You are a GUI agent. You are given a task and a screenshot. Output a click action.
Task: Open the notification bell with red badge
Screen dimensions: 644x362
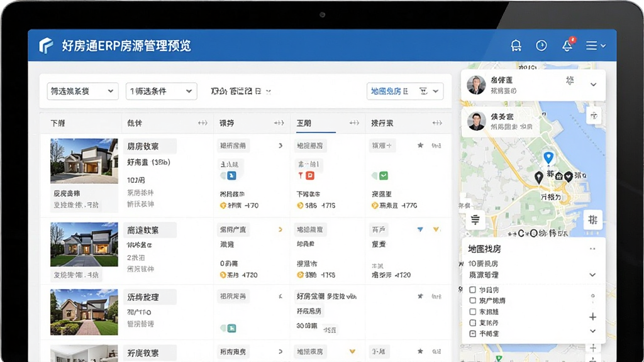[x=568, y=45]
